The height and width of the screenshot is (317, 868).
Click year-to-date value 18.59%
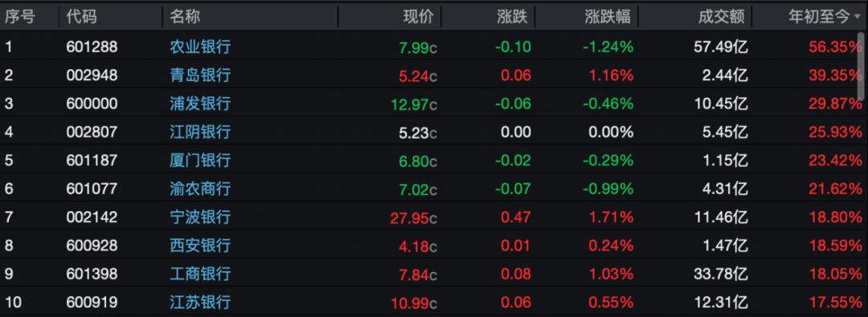click(835, 246)
